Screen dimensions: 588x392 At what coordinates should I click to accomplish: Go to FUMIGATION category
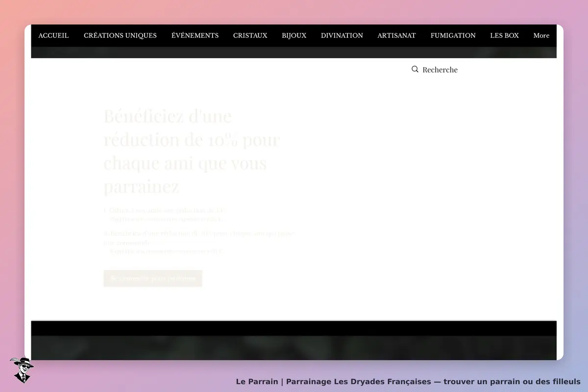coord(453,36)
